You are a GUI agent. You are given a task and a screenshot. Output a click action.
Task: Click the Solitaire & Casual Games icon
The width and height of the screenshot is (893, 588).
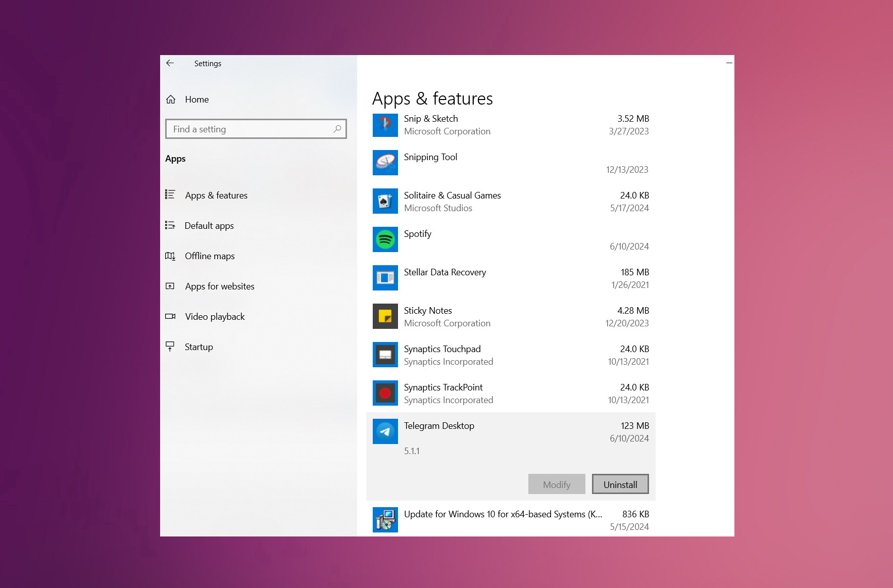[x=385, y=201]
